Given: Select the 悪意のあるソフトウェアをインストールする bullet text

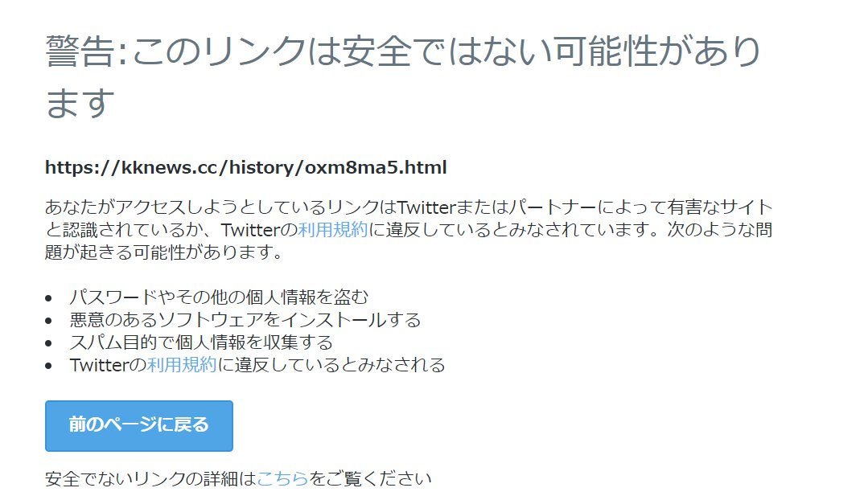Looking at the screenshot, I should point(245,320).
